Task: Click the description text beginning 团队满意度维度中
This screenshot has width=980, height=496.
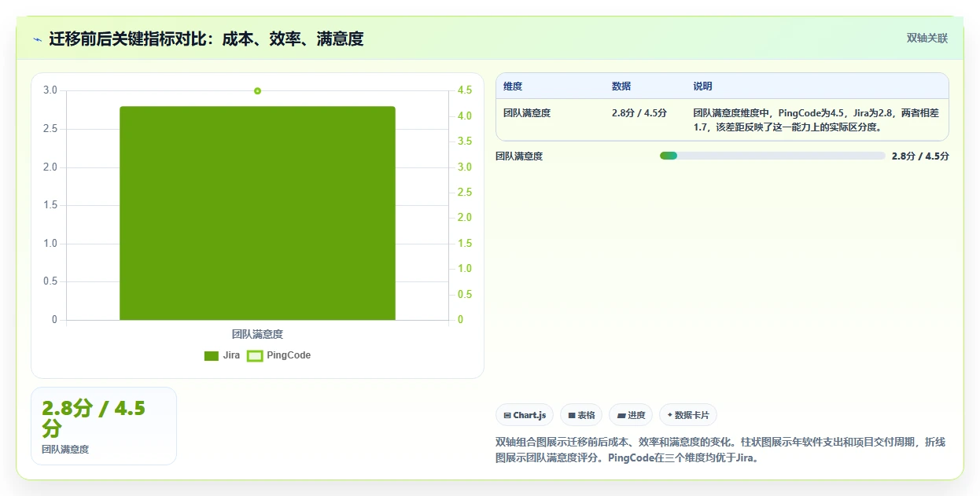Action: 816,119
